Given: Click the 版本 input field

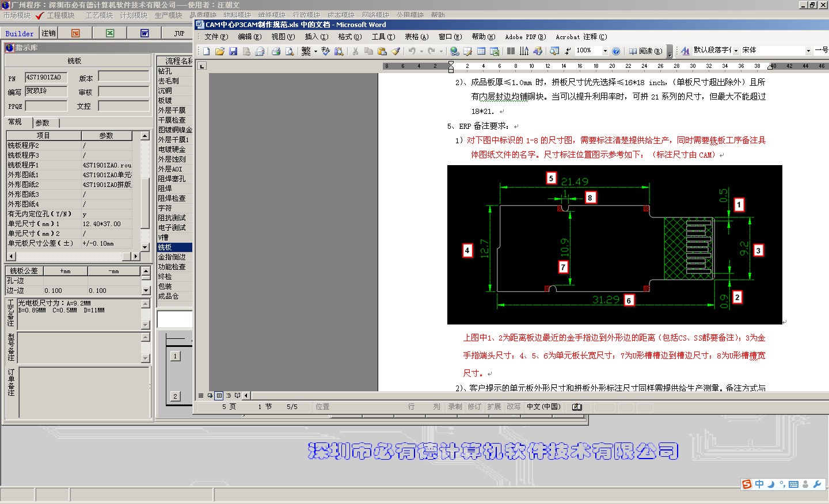Looking at the screenshot, I should coord(124,77).
